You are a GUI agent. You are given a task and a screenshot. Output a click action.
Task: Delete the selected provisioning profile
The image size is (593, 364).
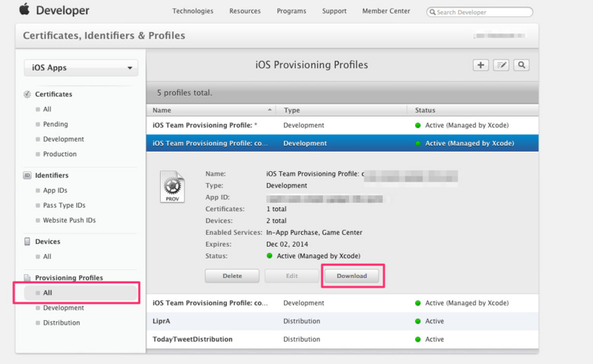[232, 276]
